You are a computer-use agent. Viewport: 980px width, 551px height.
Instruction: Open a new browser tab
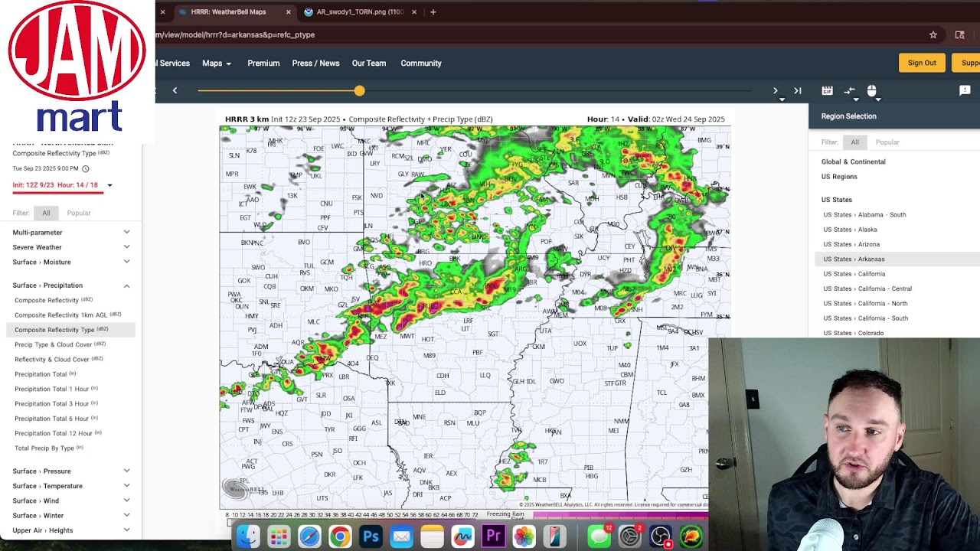(x=433, y=12)
